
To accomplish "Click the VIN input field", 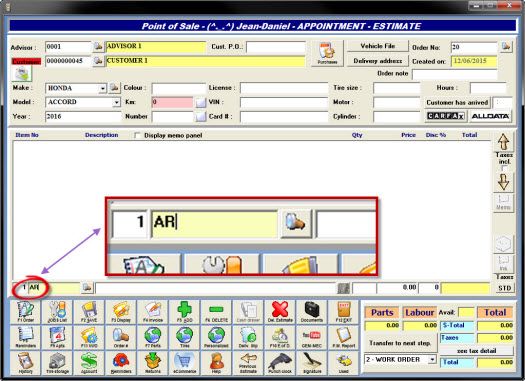I will pos(284,102).
